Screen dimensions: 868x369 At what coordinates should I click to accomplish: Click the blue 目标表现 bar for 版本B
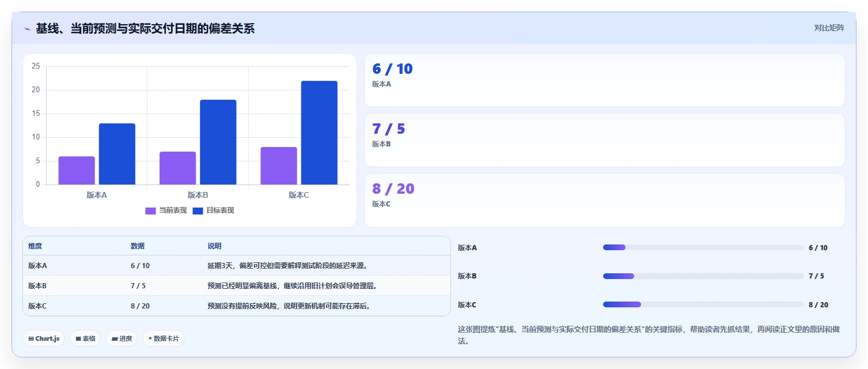[x=218, y=142]
